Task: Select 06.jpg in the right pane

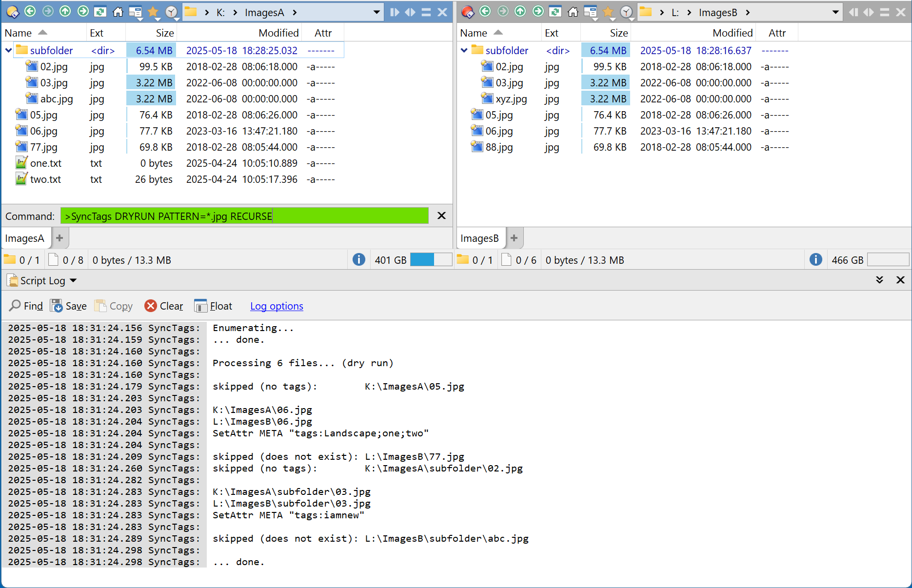Action: click(499, 131)
